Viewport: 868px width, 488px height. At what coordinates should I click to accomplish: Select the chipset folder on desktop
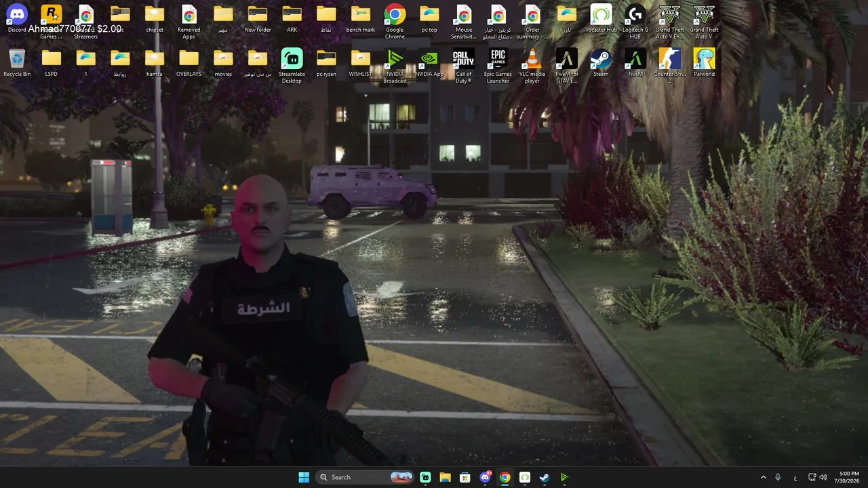pyautogui.click(x=155, y=18)
